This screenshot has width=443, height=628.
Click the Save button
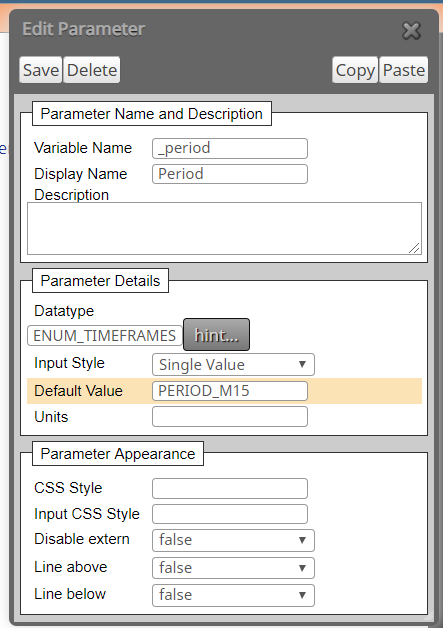(41, 70)
